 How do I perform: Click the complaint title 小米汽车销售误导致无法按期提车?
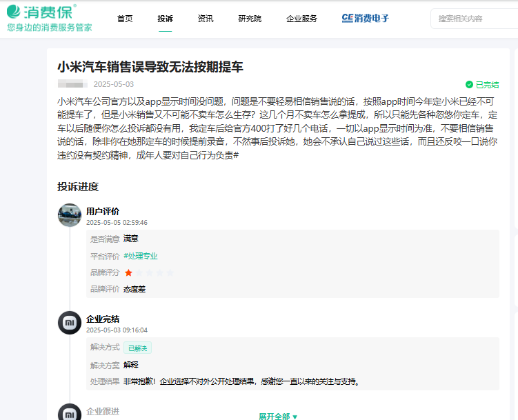[x=150, y=67]
